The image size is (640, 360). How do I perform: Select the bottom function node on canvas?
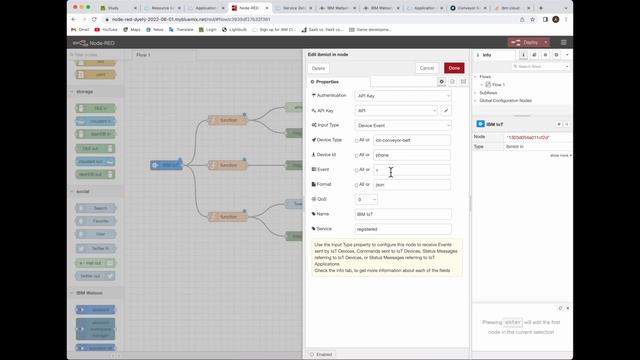(x=228, y=217)
